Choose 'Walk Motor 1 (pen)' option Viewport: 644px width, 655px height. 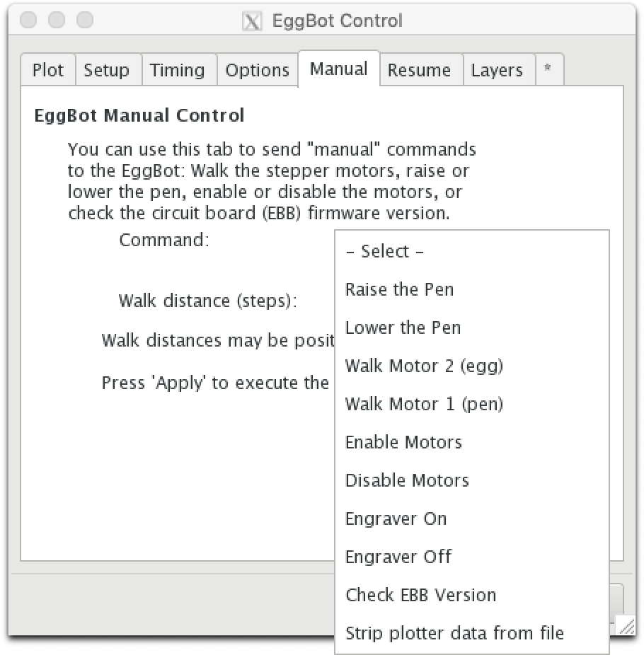coord(472,404)
